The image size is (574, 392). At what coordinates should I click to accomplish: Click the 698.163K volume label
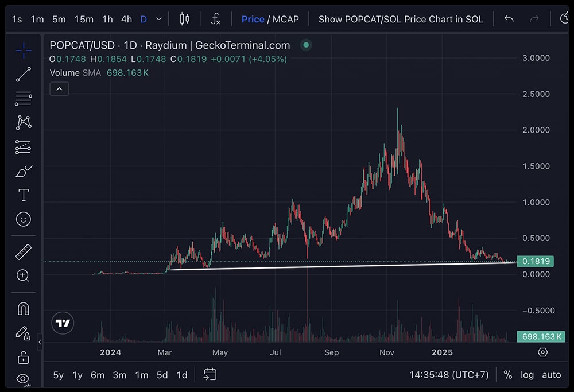coord(541,336)
